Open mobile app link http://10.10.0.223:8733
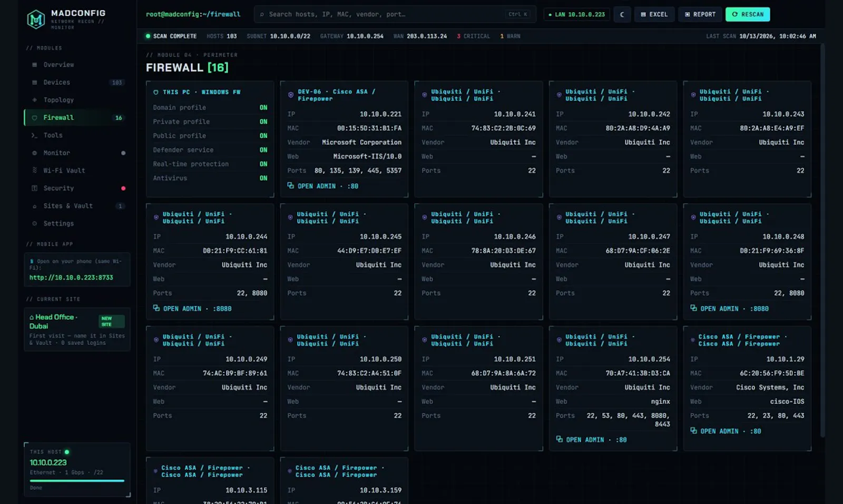Screen dimensions: 843x504 point(71,278)
